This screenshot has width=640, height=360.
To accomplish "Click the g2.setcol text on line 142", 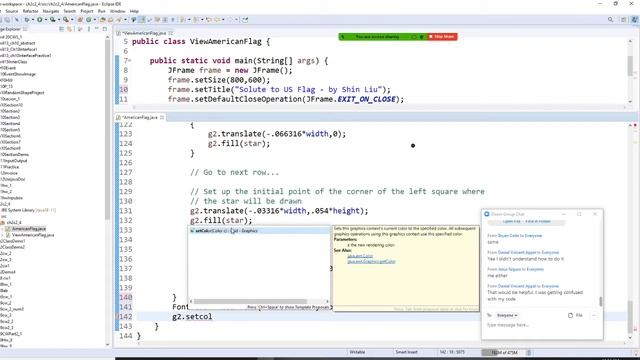I will pyautogui.click(x=192, y=316).
